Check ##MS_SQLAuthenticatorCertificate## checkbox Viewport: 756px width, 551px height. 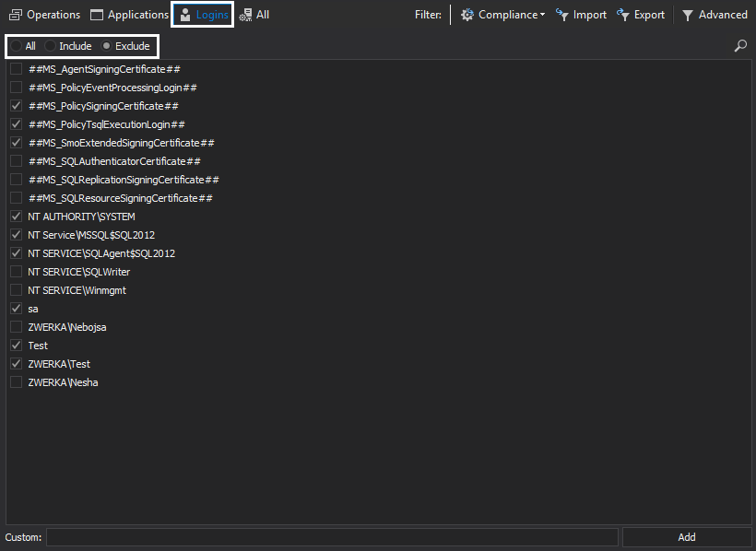pos(17,161)
